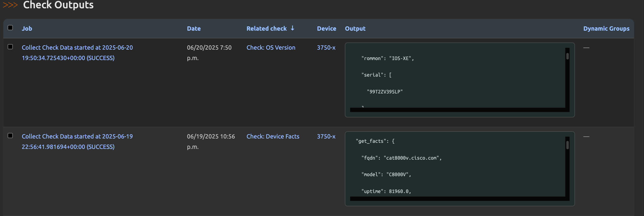Image resolution: width=644 pixels, height=216 pixels.
Task: Open device 3750-x in the Device Facts row
Action: coord(326,136)
